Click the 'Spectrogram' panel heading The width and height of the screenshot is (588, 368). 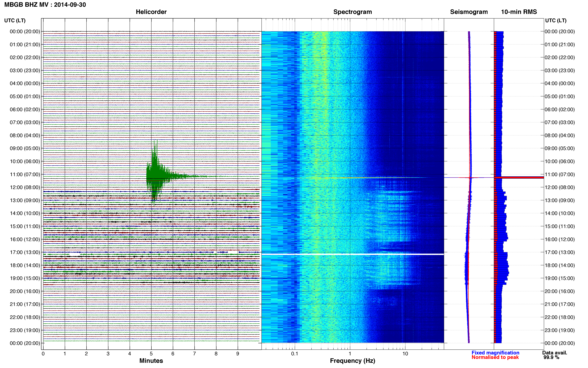[352, 12]
